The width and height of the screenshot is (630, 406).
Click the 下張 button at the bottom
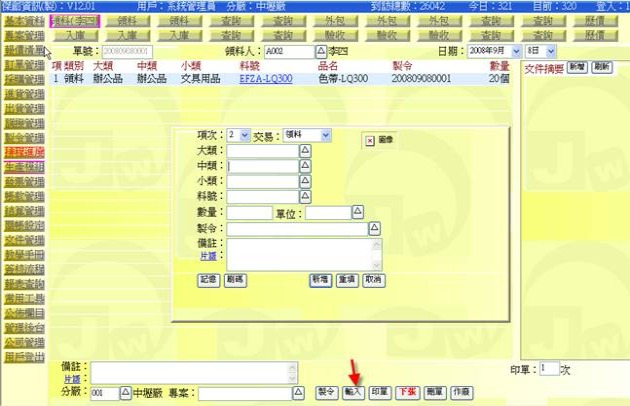pyautogui.click(x=407, y=393)
